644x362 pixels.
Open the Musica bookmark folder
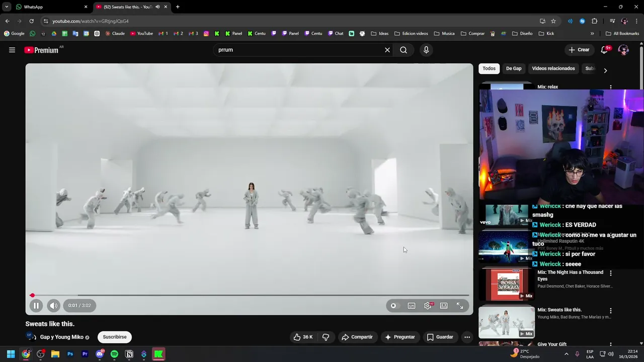click(x=444, y=34)
